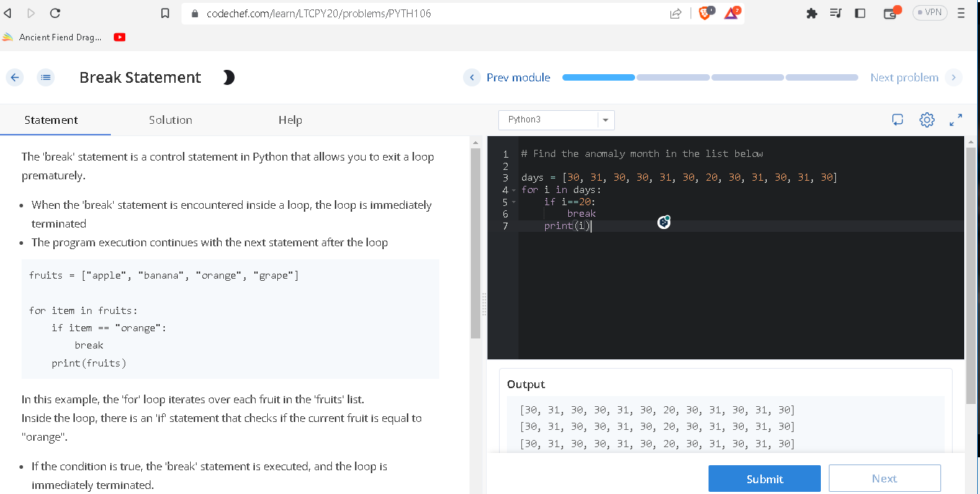Click the Output heading
980x494 pixels.
(526, 385)
